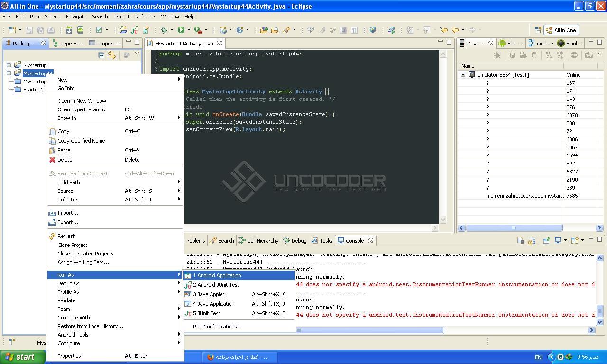
Task: Click the green Run toolbar button
Action: pyautogui.click(x=181, y=30)
